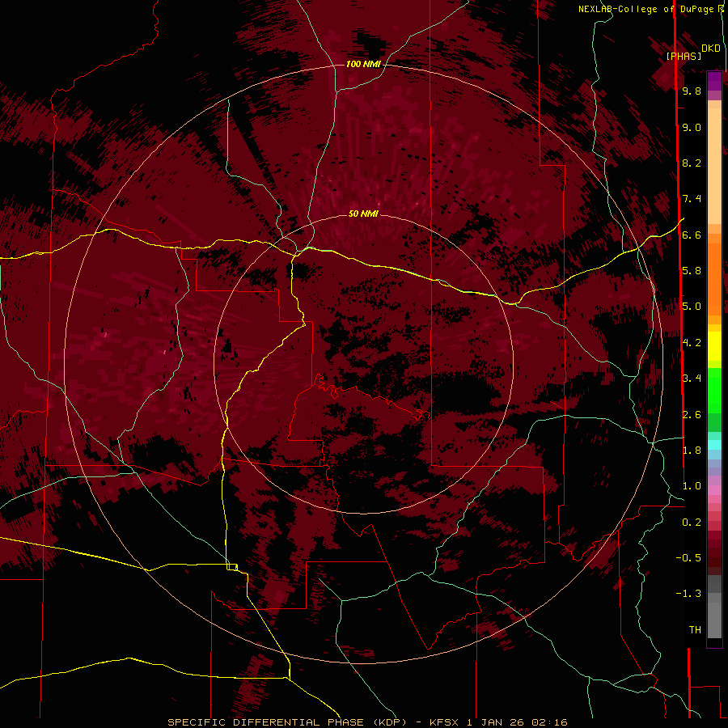Click the pink band on the color scale
This screenshot has height=728, width=728.
pos(714,490)
